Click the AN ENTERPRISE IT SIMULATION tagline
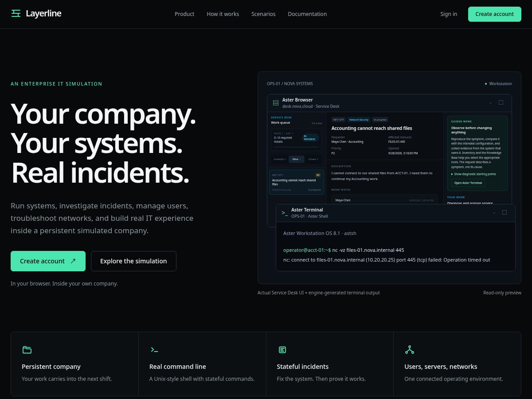This screenshot has height=399, width=532. [56, 84]
